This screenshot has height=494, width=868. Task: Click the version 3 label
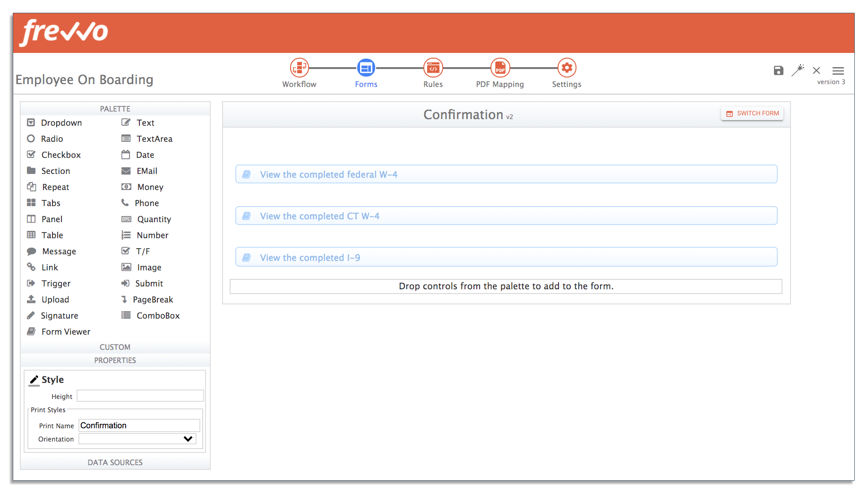click(831, 82)
